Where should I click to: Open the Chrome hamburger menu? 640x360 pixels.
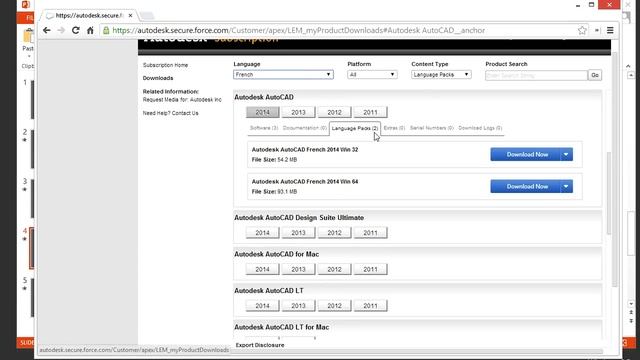click(x=610, y=30)
